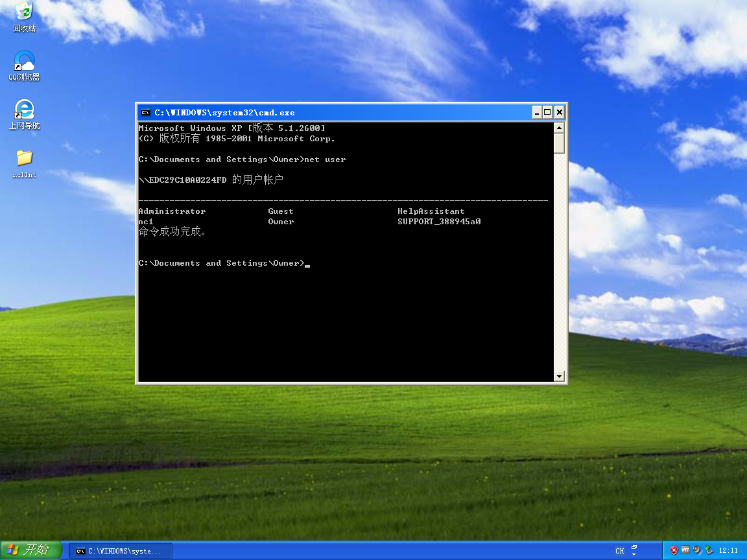
Task: Click the Microsoft Windows XP version line
Action: (231, 128)
